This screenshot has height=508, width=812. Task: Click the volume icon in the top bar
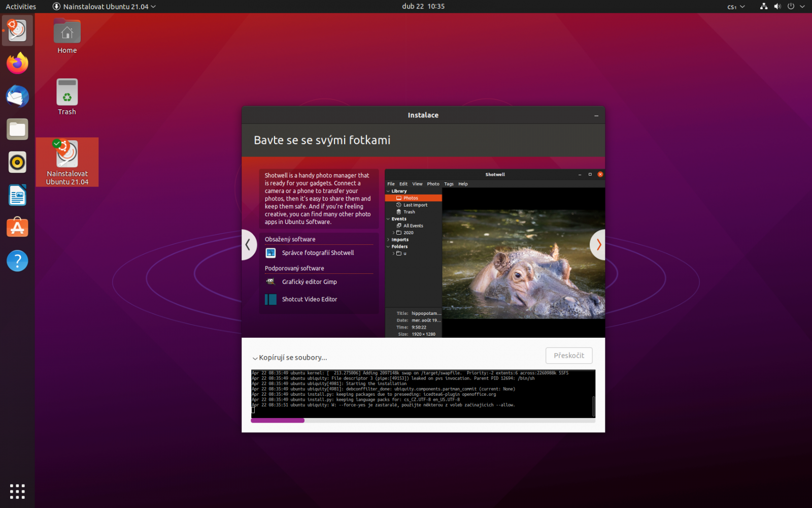tap(777, 7)
